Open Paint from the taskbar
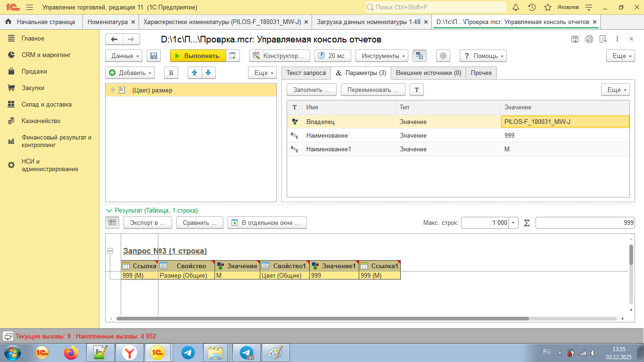This screenshot has width=644, height=362. coord(275,353)
